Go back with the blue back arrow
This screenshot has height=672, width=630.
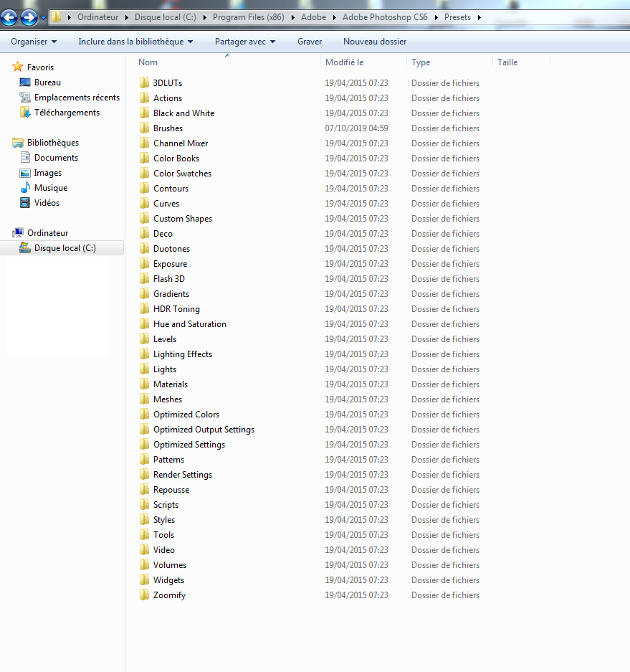[x=9, y=18]
